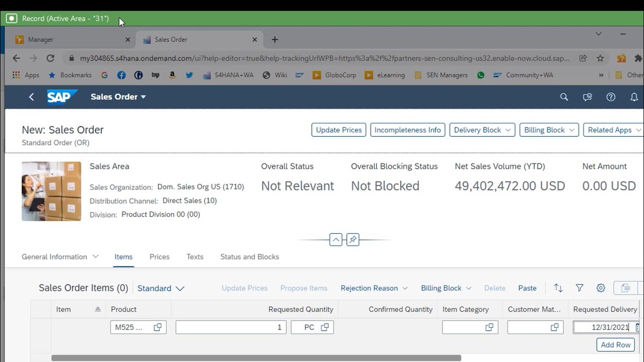The height and width of the screenshot is (362, 644).
Task: Open the SEN Managers bookmark folder
Action: click(441, 75)
